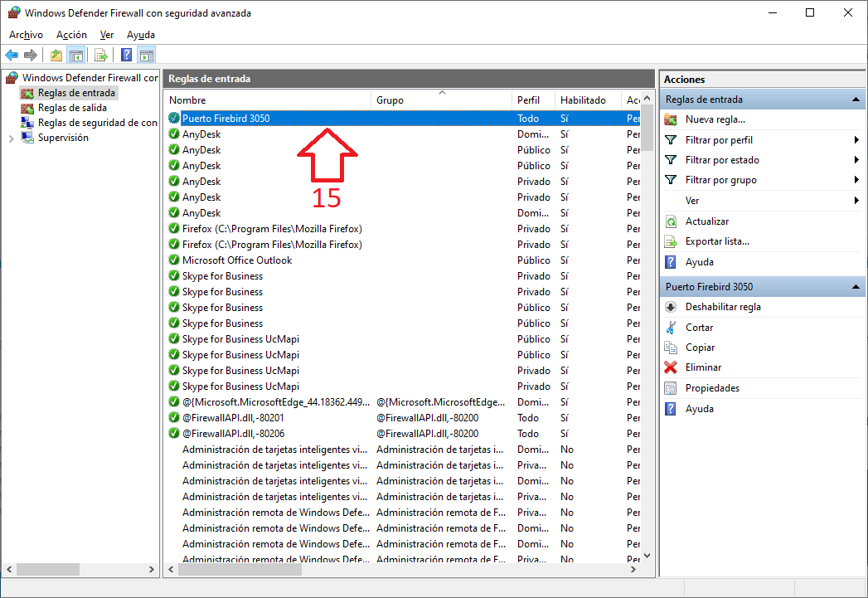Viewport: 868px width, 598px height.
Task: Open the Filtrar por estado submenu arrow
Action: [856, 160]
